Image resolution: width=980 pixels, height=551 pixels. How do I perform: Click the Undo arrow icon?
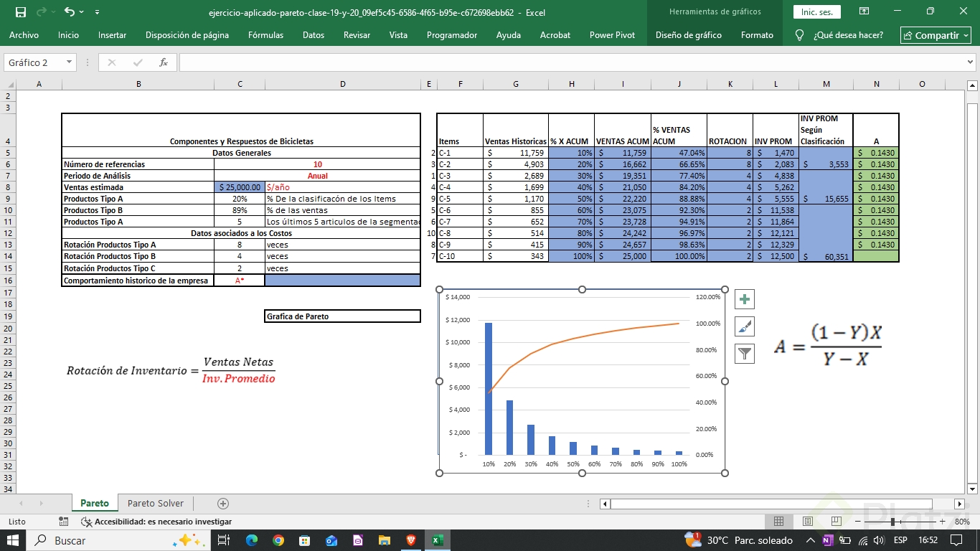pos(69,12)
